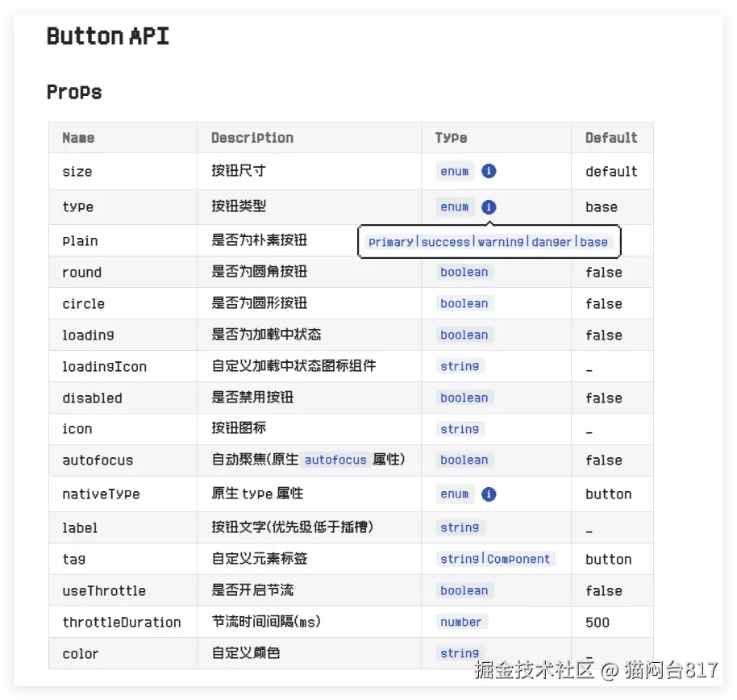Screen dimensions: 737x700
Task: Click the boolean badge beside disabled
Action: coord(464,398)
